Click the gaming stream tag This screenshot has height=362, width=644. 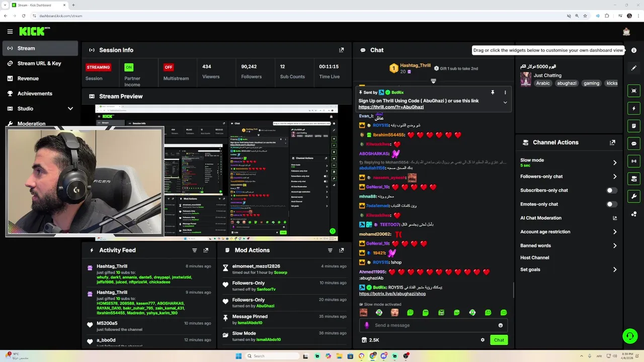[591, 83]
